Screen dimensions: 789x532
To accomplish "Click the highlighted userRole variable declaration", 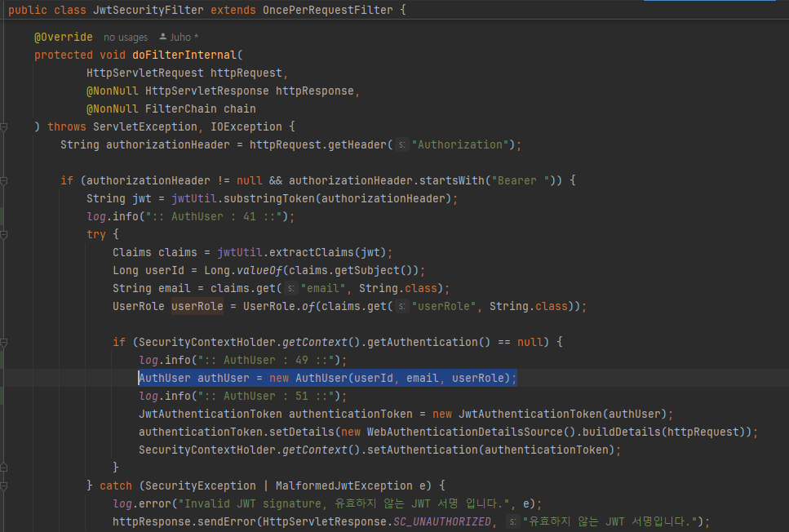I will click(197, 307).
